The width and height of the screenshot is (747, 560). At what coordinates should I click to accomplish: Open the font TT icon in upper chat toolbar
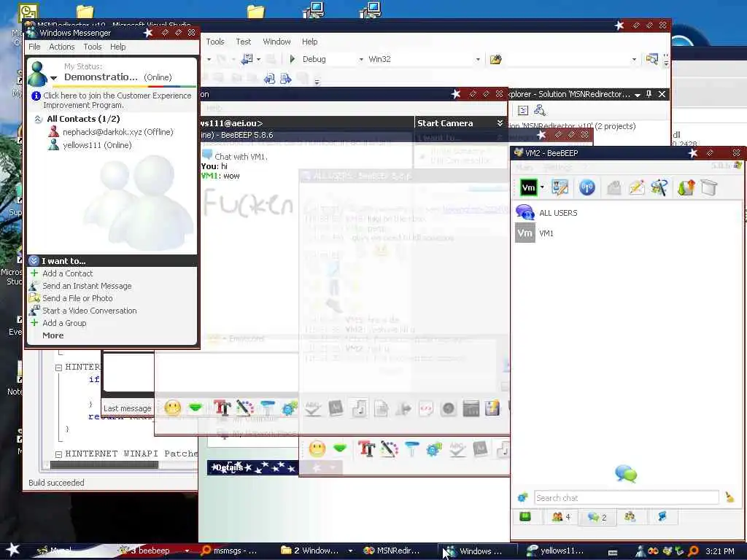pyautogui.click(x=222, y=408)
